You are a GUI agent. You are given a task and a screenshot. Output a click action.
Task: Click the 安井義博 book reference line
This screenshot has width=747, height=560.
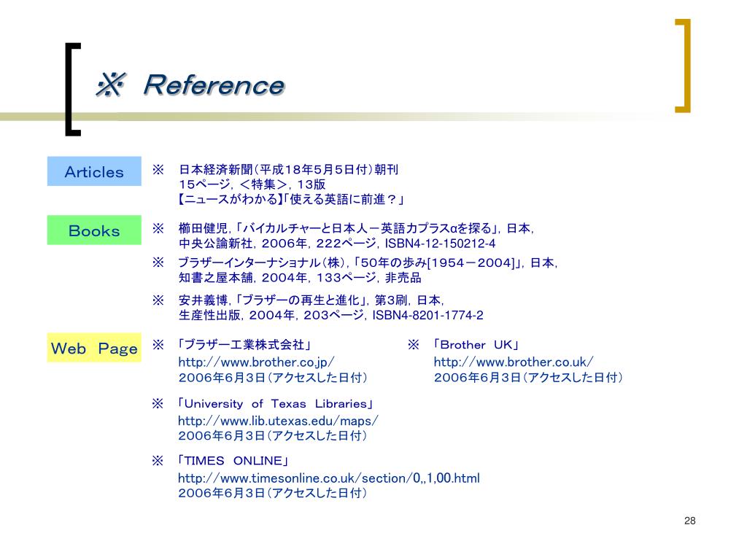311,300
